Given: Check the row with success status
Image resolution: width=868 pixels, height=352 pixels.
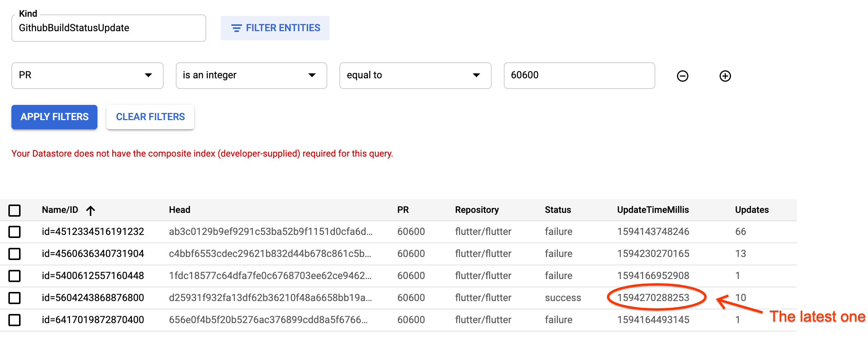Looking at the screenshot, I should coord(14,298).
